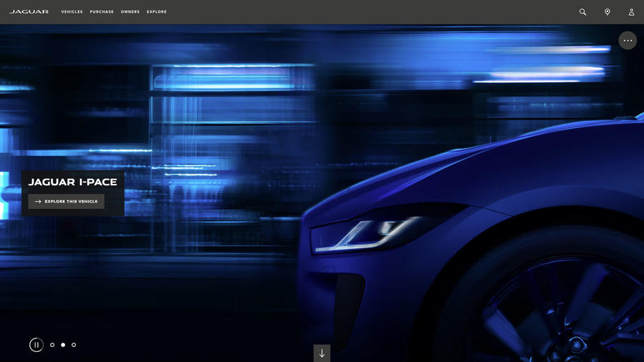Expand the Purchase navigation menu
Screen dimensions: 644x362
click(x=102, y=12)
